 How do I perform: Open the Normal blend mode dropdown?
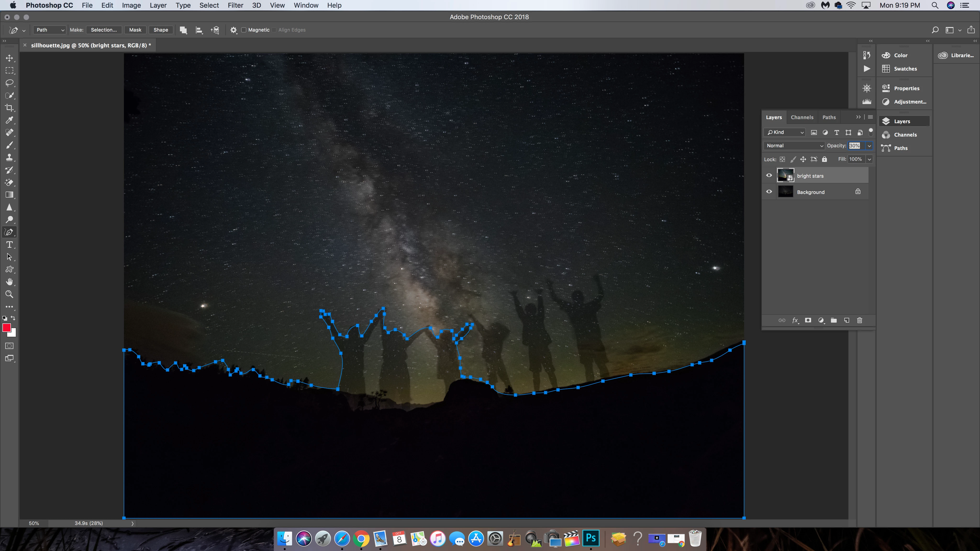tap(794, 146)
